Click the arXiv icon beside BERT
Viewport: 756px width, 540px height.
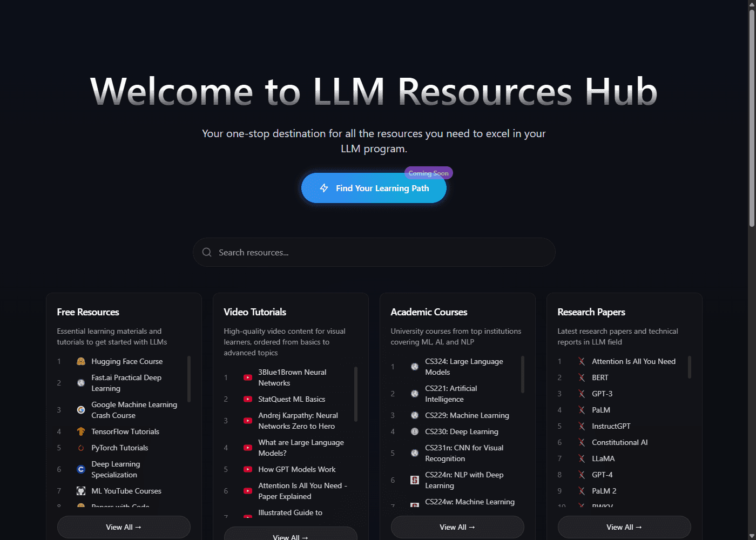point(582,377)
